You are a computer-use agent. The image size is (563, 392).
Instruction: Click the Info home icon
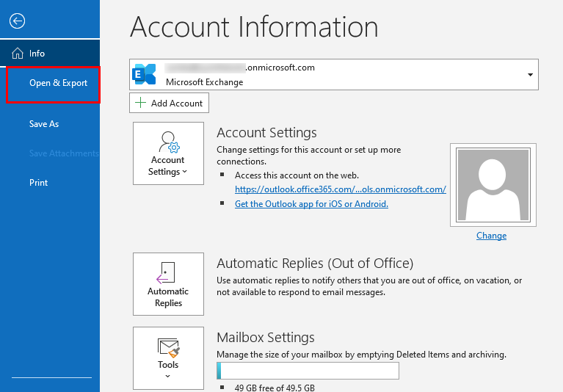(17, 54)
